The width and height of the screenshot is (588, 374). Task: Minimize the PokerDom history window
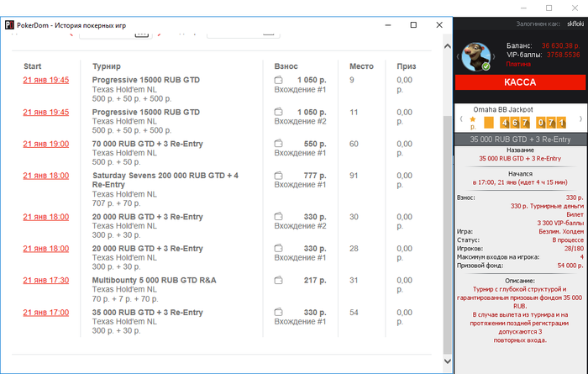pos(388,25)
